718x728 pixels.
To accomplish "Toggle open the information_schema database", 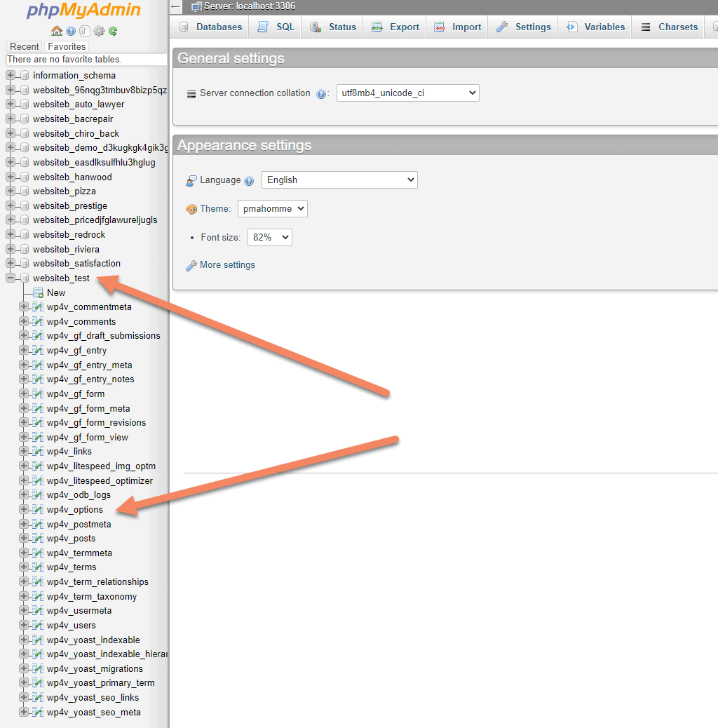I will click(x=10, y=75).
